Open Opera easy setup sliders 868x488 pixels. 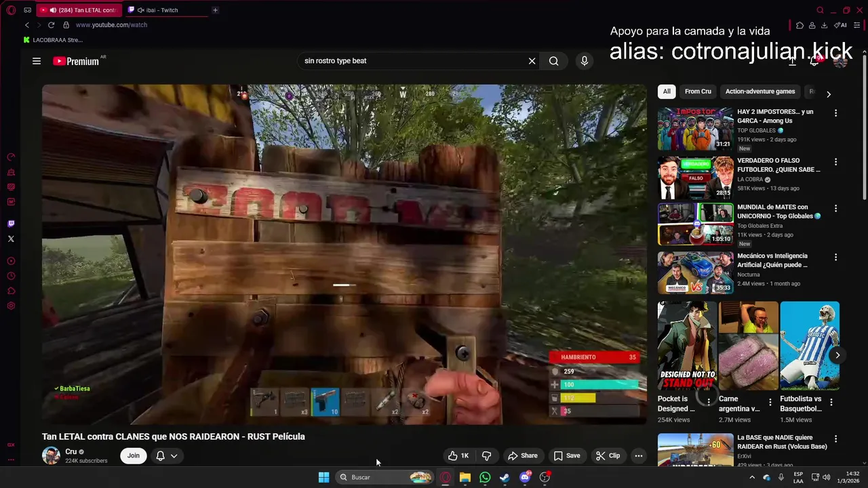click(x=856, y=25)
